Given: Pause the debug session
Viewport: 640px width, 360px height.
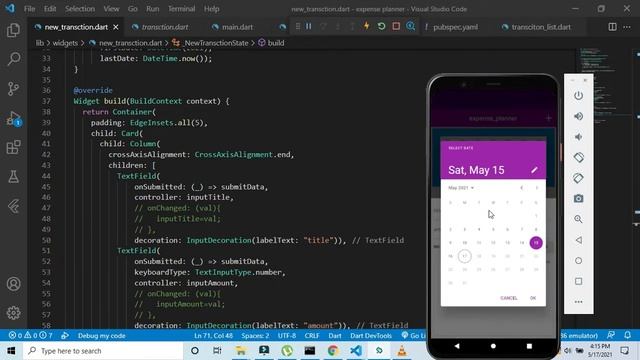Looking at the screenshot, I should [309, 27].
